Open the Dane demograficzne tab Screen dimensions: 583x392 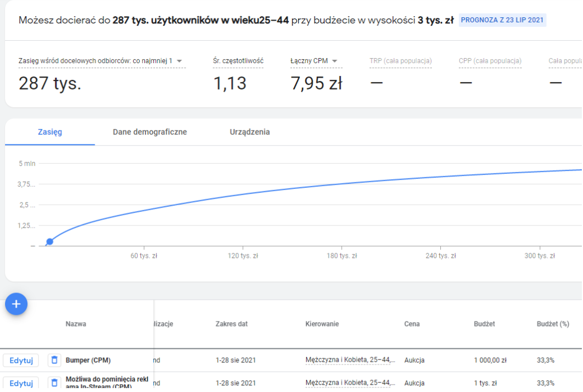149,132
